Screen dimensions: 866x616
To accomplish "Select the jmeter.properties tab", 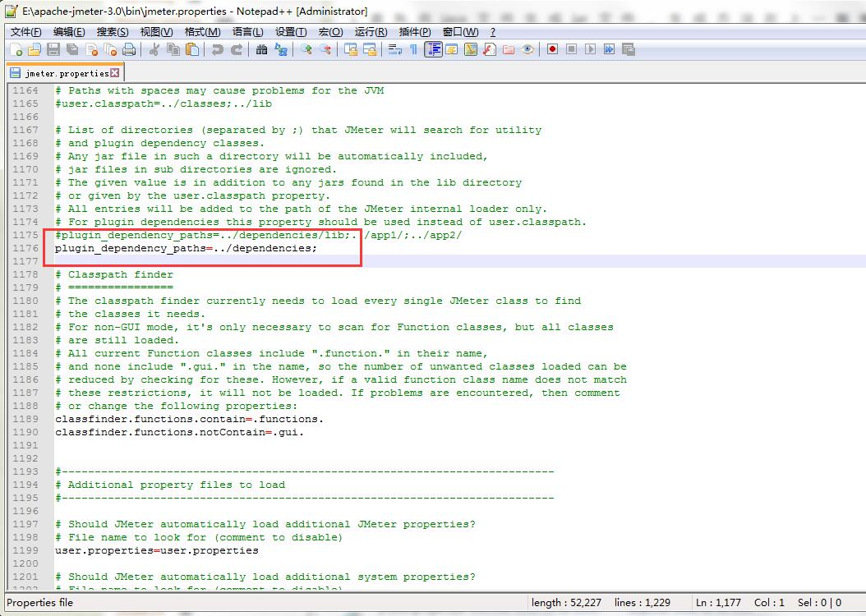I will point(67,73).
